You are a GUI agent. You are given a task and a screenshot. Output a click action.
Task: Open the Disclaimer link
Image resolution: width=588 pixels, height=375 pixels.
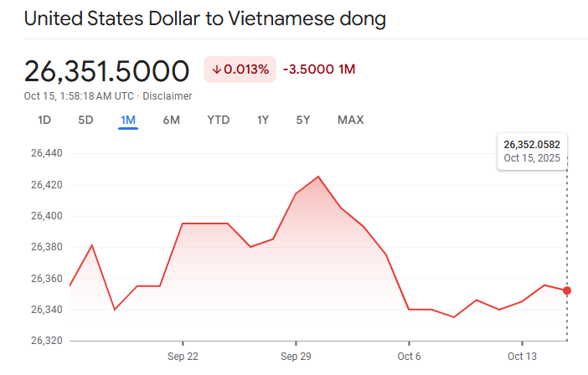pos(168,96)
